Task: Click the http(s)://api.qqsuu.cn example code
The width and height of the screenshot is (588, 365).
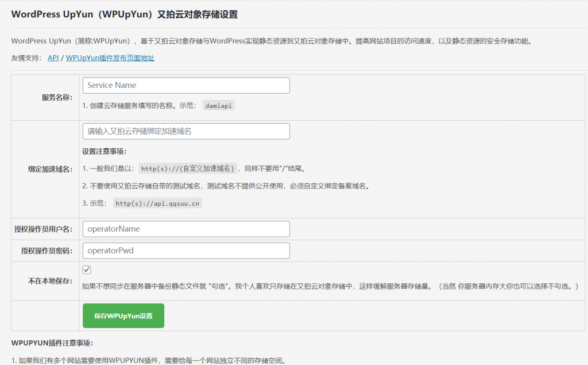Action: pos(157,203)
